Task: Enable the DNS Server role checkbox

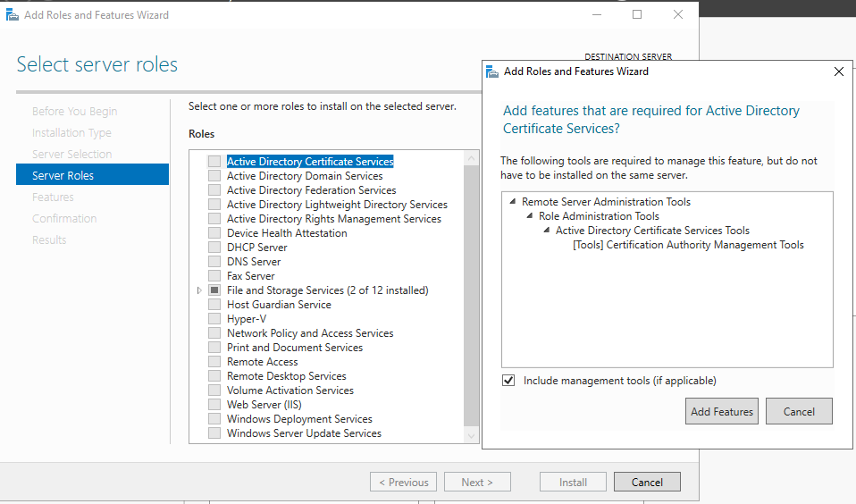Action: tap(214, 262)
